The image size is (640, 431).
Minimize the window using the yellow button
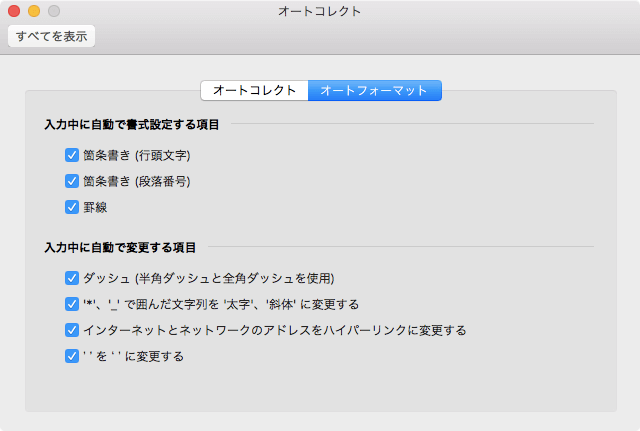[34, 11]
